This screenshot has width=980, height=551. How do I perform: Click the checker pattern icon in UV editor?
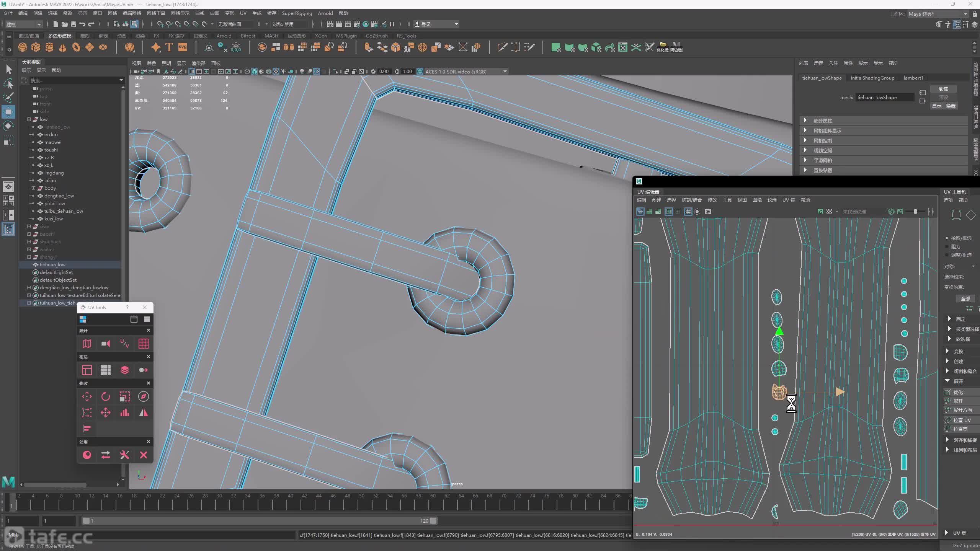click(829, 212)
